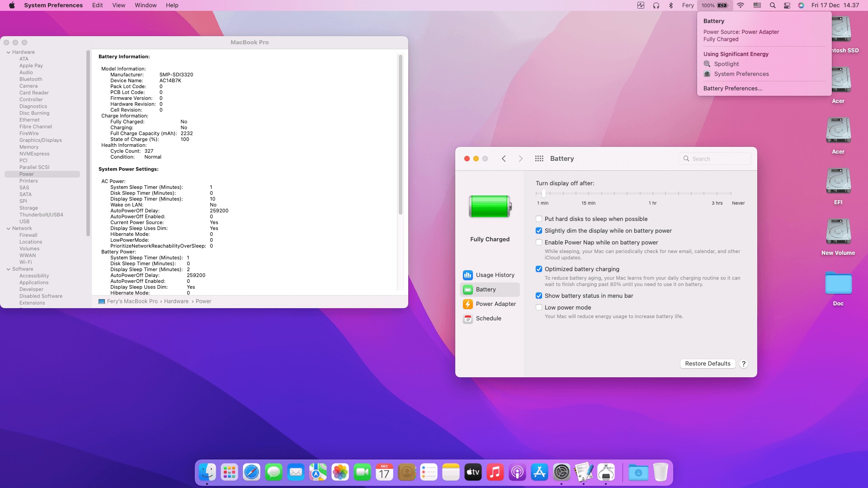Enable Put hard disks to sleep
Screen dimensions: 868x488
(x=539, y=219)
